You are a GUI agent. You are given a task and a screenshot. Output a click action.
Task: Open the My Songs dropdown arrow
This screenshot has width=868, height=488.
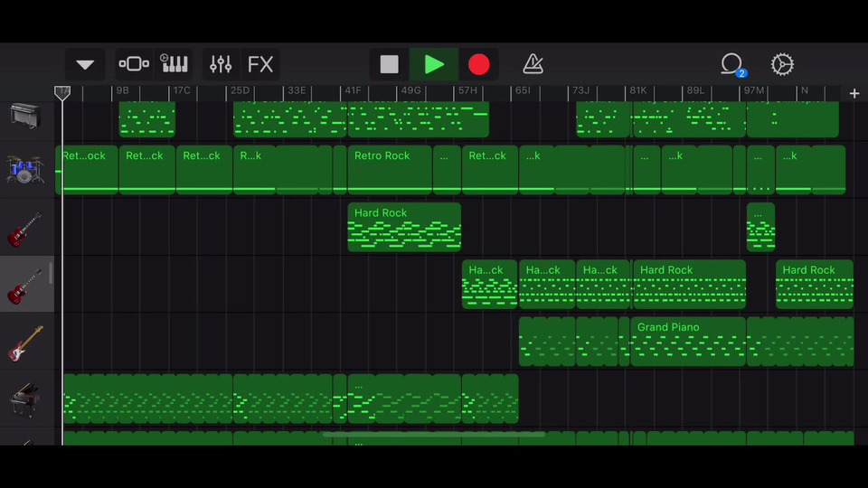point(85,64)
